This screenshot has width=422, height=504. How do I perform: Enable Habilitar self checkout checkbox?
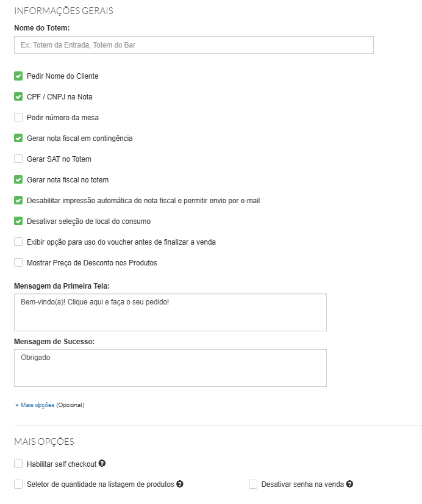18,464
